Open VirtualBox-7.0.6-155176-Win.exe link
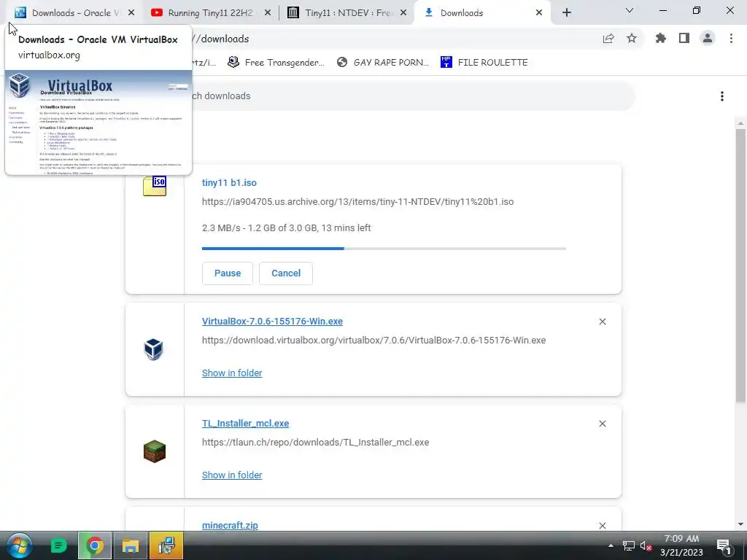This screenshot has height=560, width=747. (272, 322)
